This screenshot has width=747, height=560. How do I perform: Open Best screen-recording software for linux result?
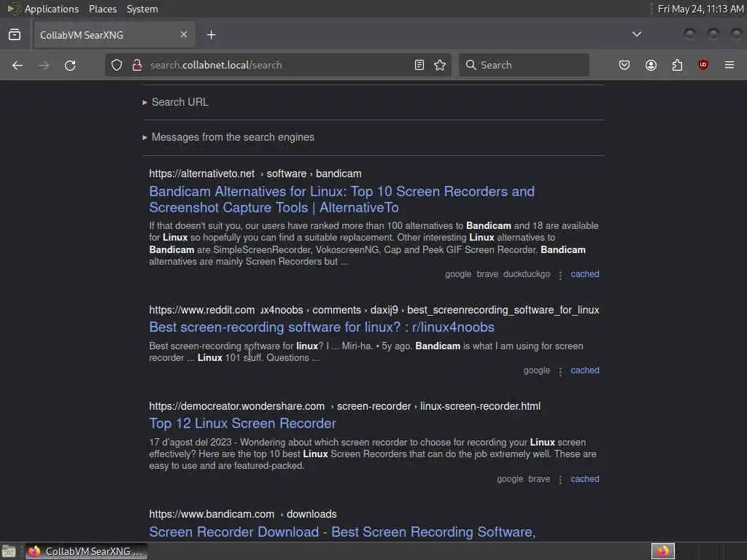(x=322, y=327)
